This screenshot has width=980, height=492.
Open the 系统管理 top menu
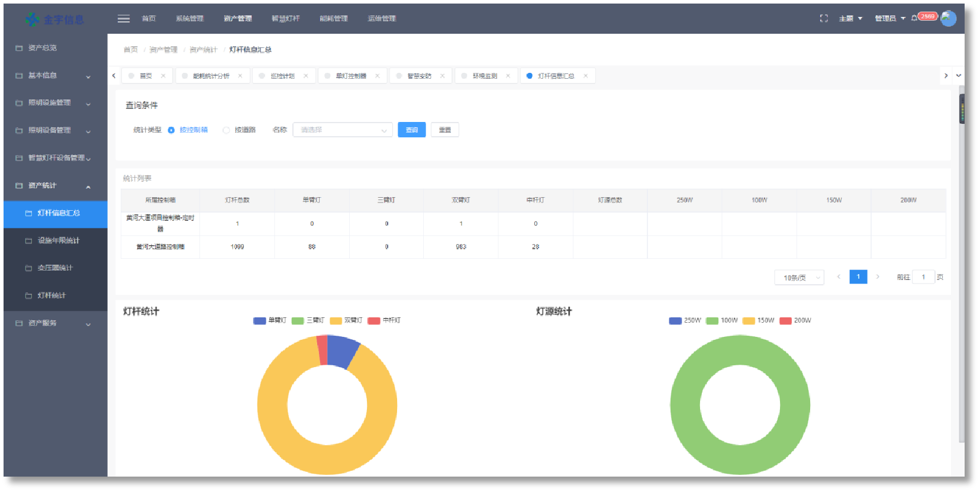point(189,18)
